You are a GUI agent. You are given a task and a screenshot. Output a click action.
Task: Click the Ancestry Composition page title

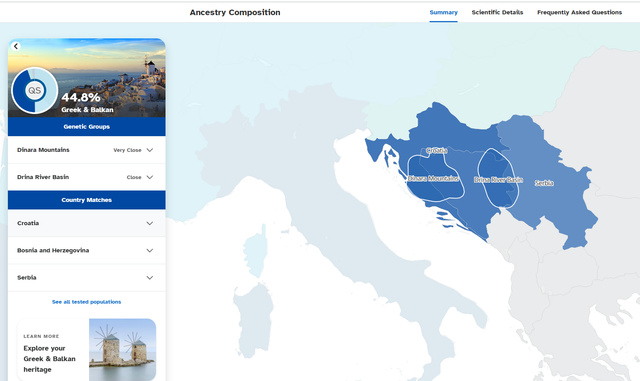pyautogui.click(x=235, y=12)
